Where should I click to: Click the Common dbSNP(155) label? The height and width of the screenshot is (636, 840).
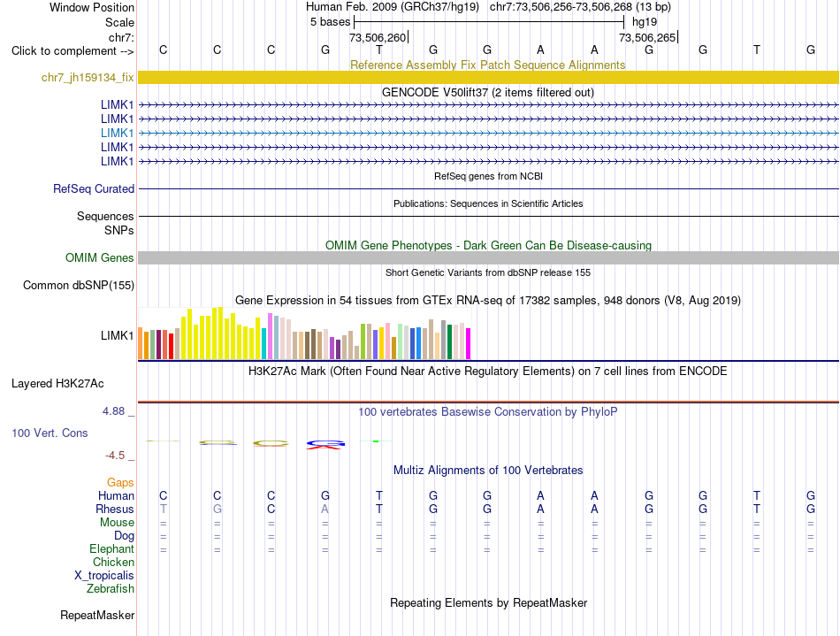(78, 285)
